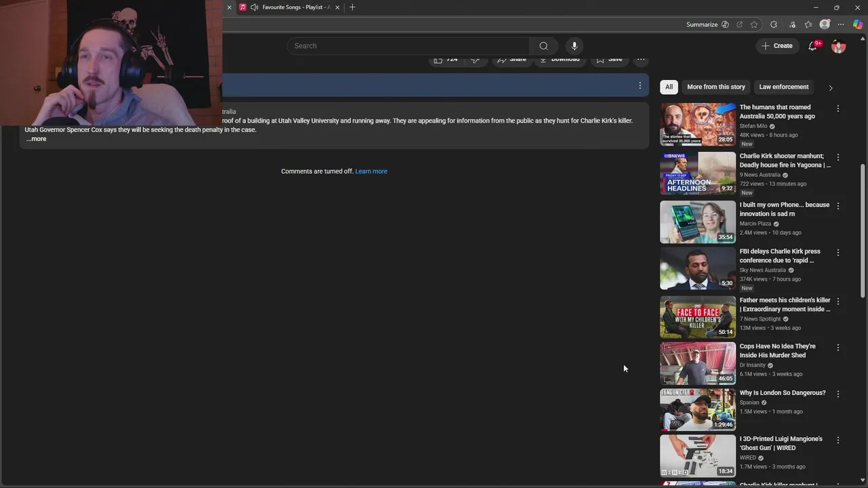Open WIRED Ghost Gun video thumbnail
Screen dimensions: 868x488
(698, 455)
